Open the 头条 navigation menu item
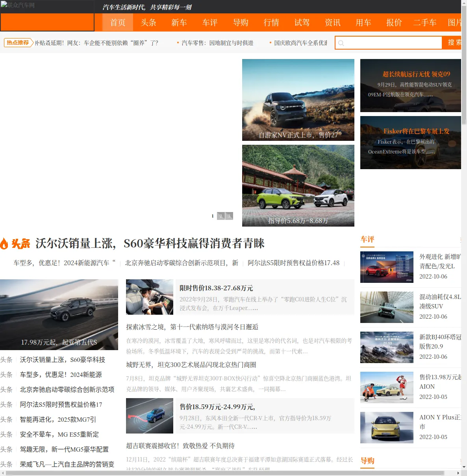The image size is (467, 476). point(148,22)
